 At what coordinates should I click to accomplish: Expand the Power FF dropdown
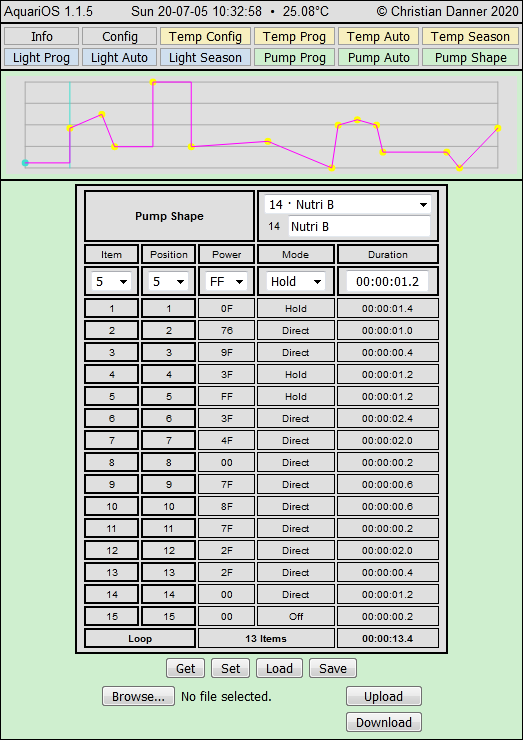[x=226, y=282]
